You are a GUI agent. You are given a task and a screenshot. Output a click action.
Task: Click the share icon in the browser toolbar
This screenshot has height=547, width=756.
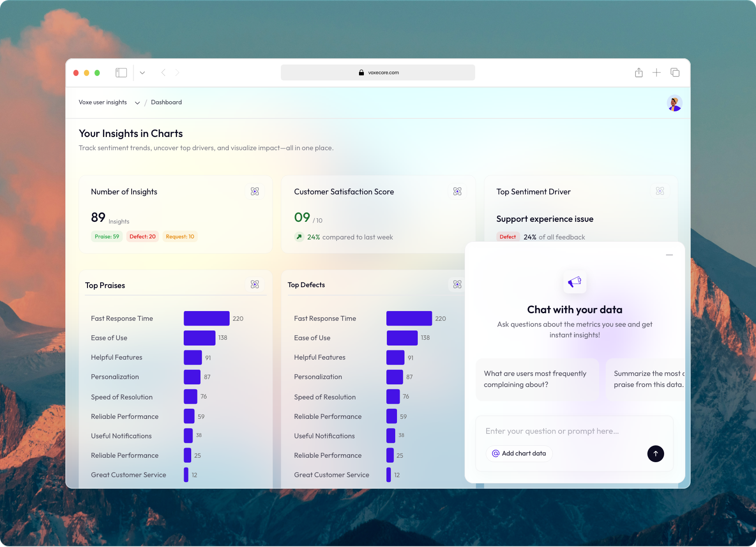click(639, 72)
